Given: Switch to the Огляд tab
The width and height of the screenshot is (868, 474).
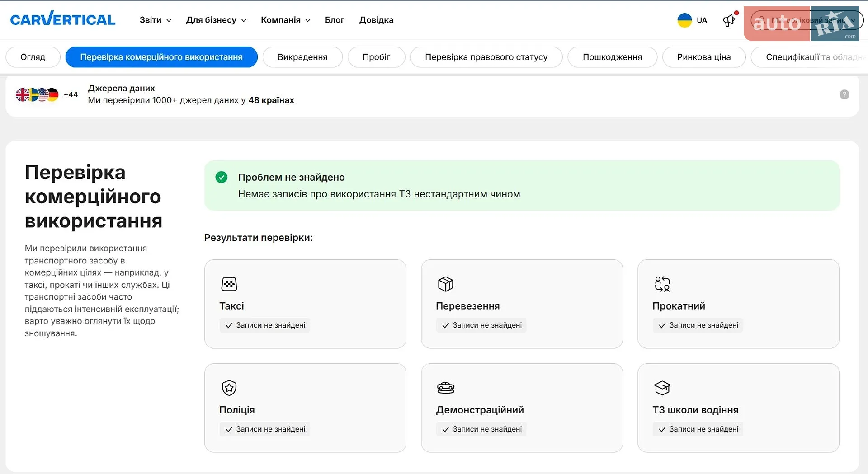Looking at the screenshot, I should (33, 57).
